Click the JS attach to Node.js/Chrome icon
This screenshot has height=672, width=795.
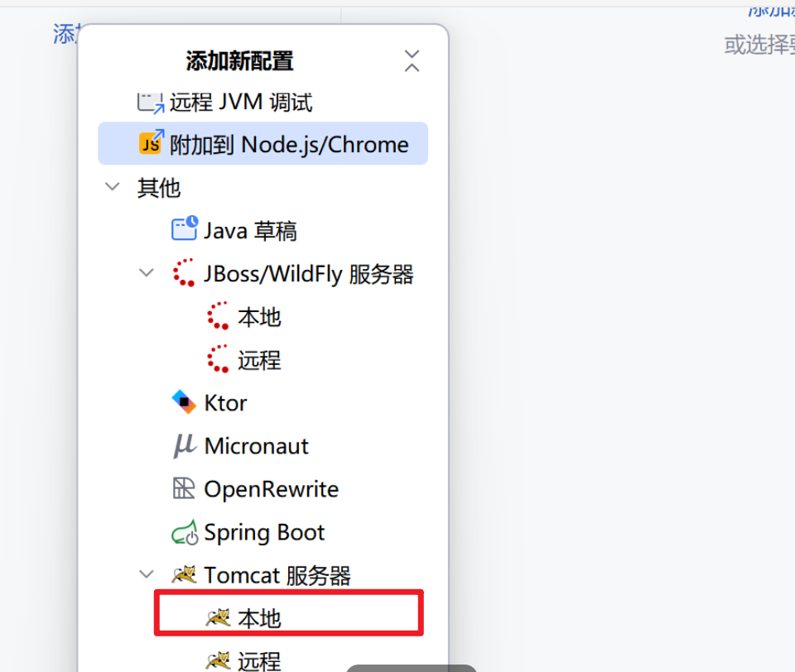[151, 142]
